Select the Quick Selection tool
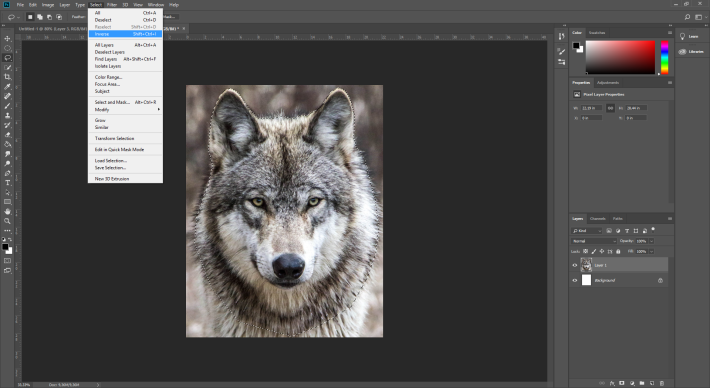710x388 pixels. [7, 67]
